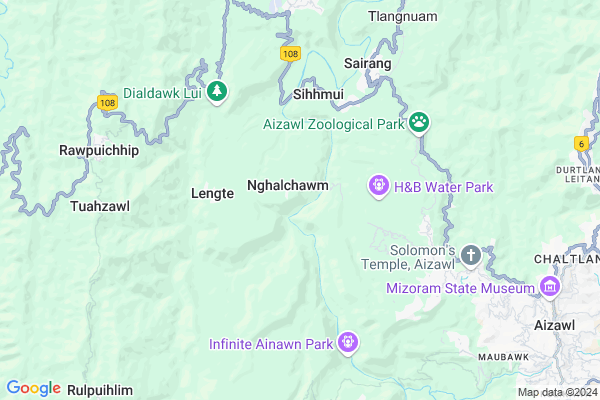
Task: Open the Infinite Ainawn Park marker icon
Action: [348, 343]
